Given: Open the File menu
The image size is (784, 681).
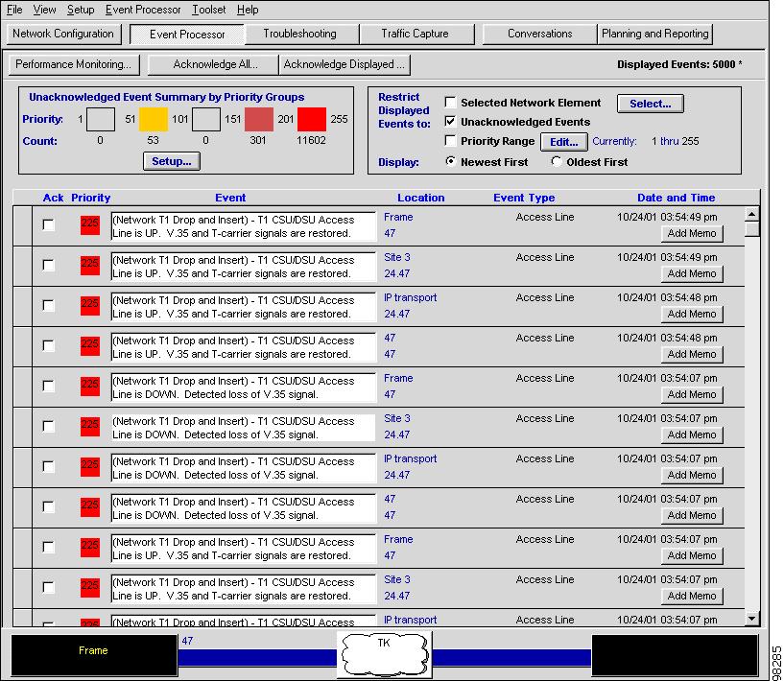Looking at the screenshot, I should [14, 10].
